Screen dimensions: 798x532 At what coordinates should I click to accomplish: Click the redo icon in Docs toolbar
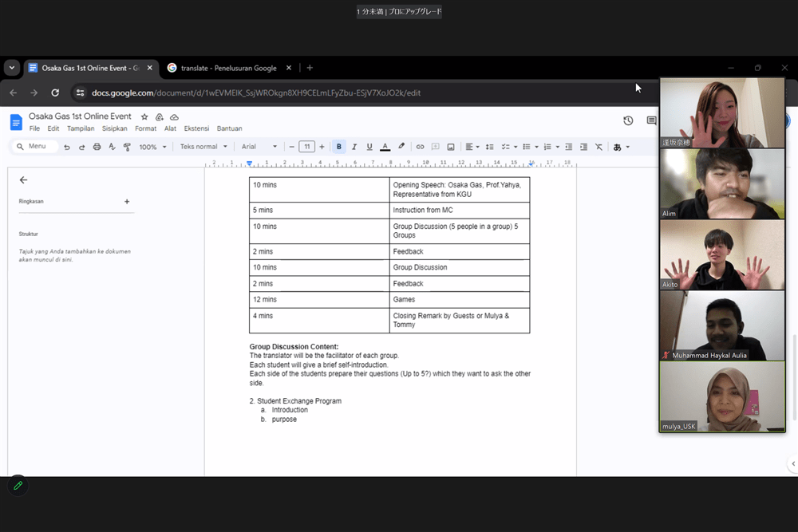(81, 147)
